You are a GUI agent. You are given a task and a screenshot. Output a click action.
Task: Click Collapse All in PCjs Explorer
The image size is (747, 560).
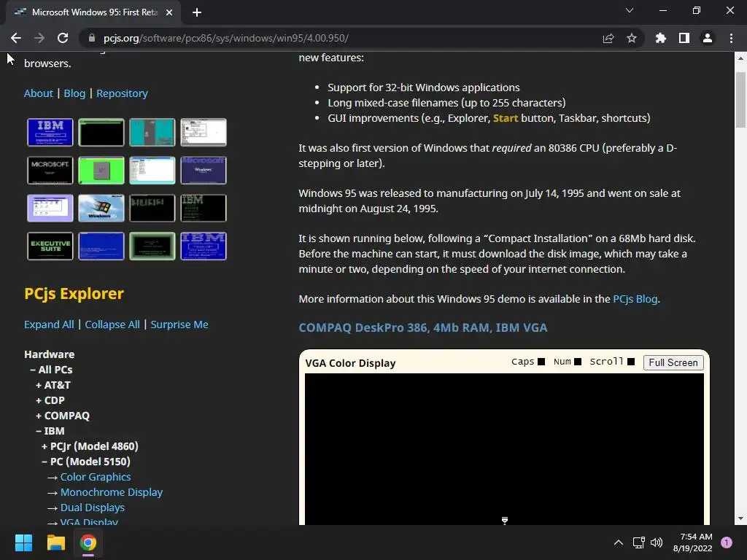[112, 324]
